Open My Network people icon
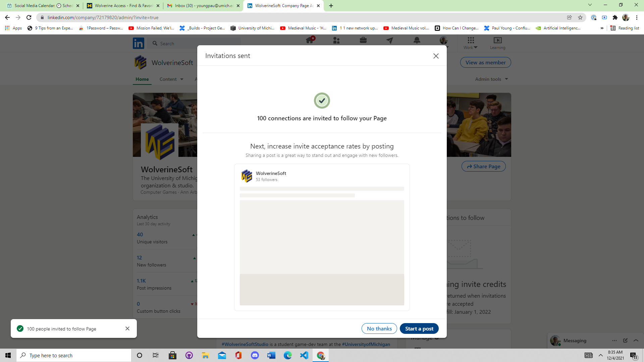The height and width of the screenshot is (362, 644). coord(336,40)
